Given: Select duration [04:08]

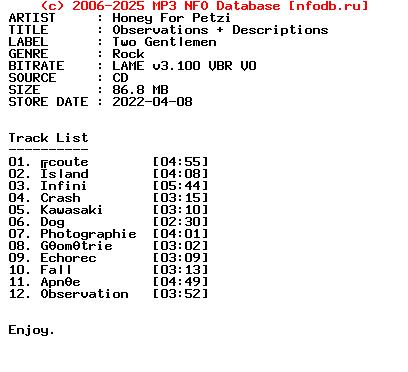Looking at the screenshot, I should tap(180, 174).
